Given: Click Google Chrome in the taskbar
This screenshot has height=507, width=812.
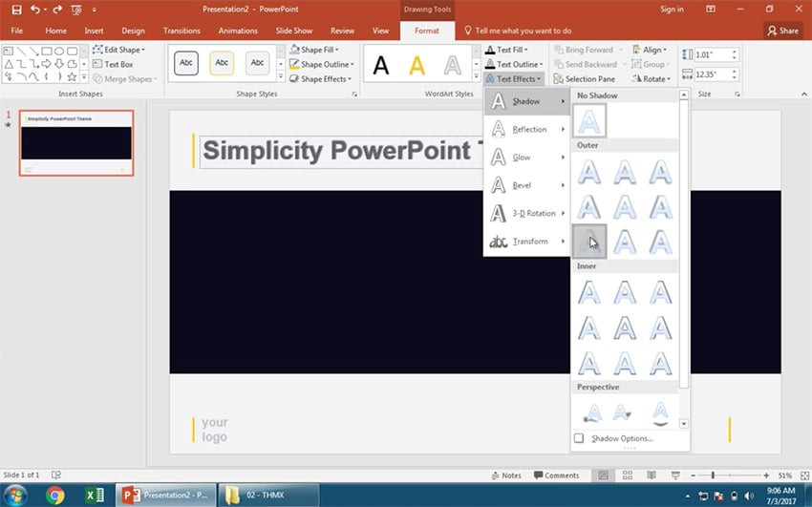Looking at the screenshot, I should pos(54,495).
